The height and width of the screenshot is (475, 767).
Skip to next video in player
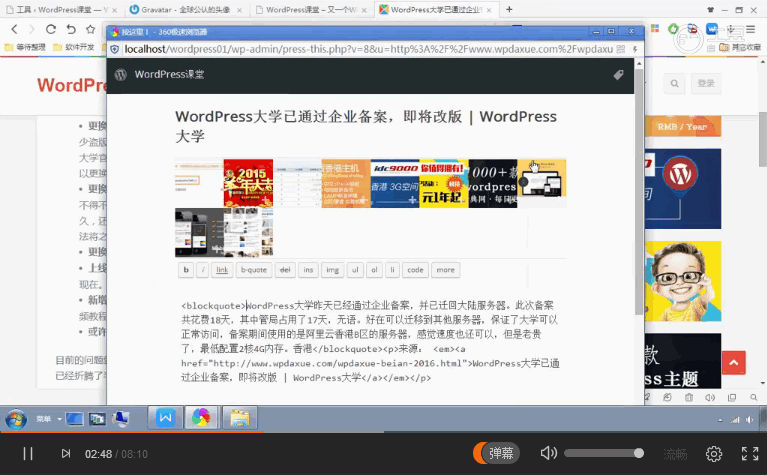coord(66,453)
